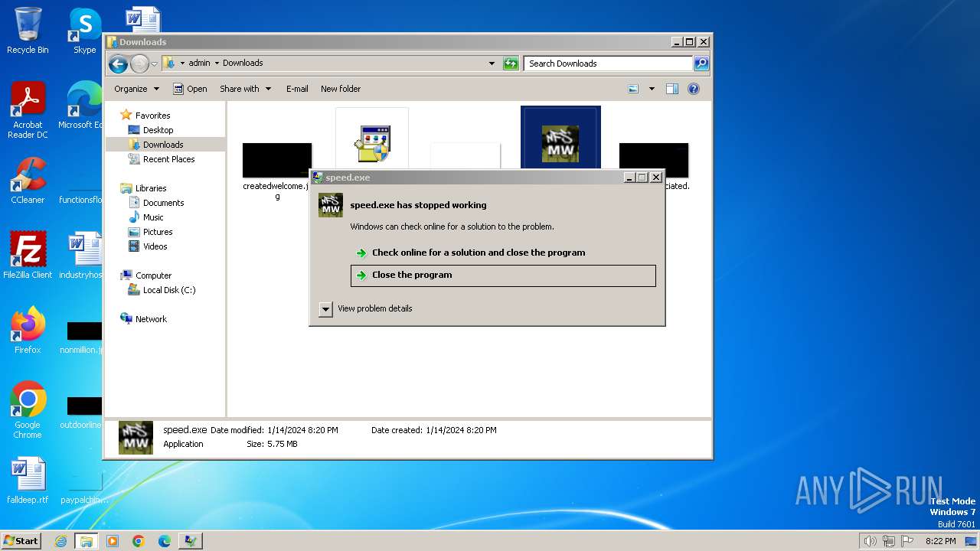Open FileZilla Client desktop shortcut
The width and height of the screenshot is (980, 551).
[28, 256]
